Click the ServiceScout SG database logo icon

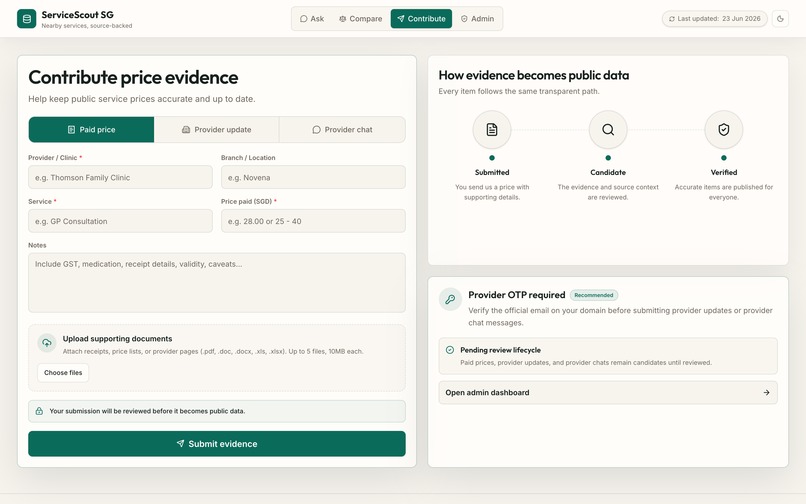coord(27,19)
